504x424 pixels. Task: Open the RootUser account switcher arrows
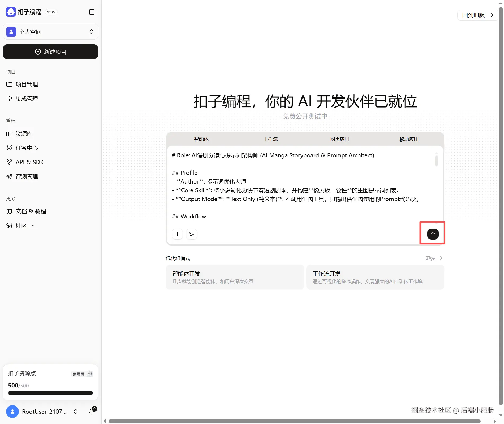[x=76, y=412]
